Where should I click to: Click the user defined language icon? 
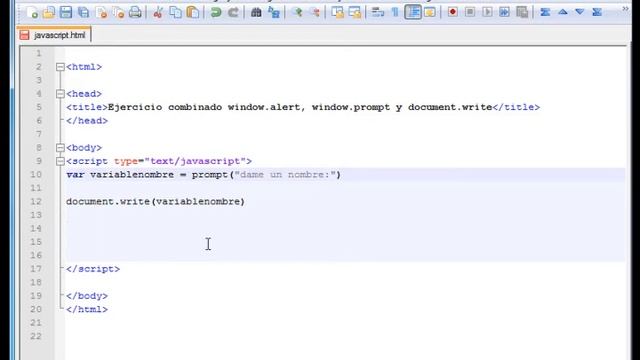click(430, 13)
